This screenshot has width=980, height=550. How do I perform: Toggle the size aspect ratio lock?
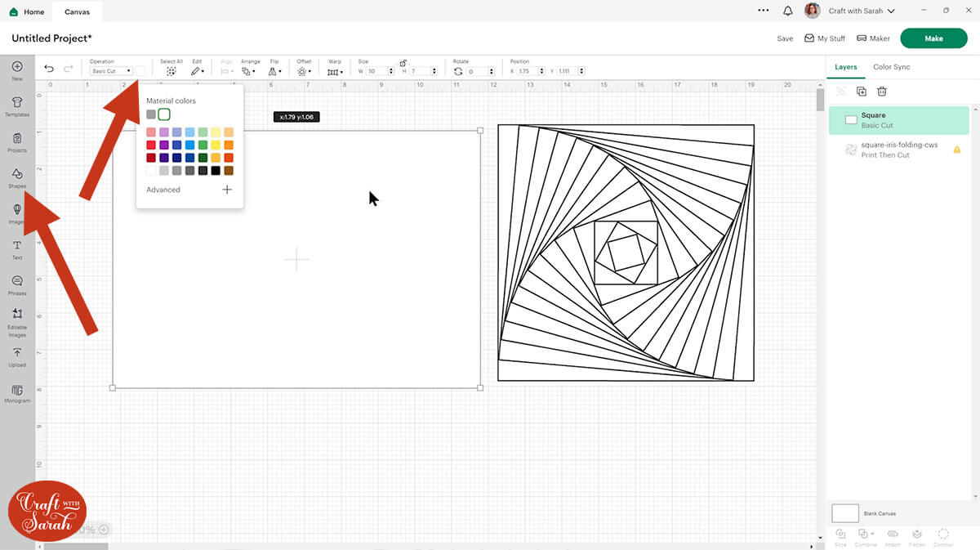tap(403, 63)
